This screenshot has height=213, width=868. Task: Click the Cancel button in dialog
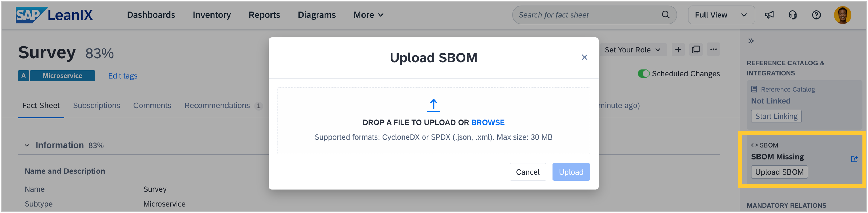click(x=527, y=172)
